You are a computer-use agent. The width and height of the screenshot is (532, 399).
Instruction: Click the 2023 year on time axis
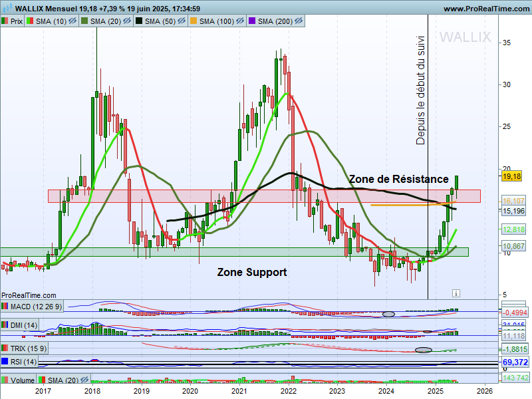tap(337, 391)
